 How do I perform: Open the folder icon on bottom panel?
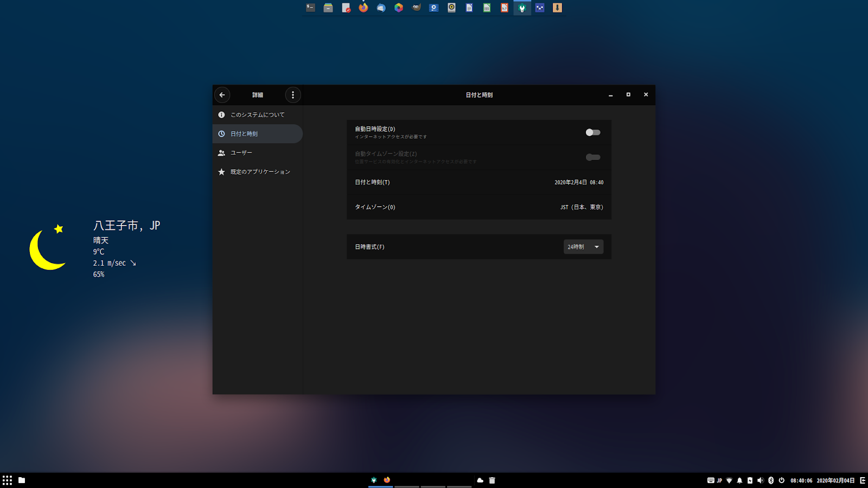[22, 480]
